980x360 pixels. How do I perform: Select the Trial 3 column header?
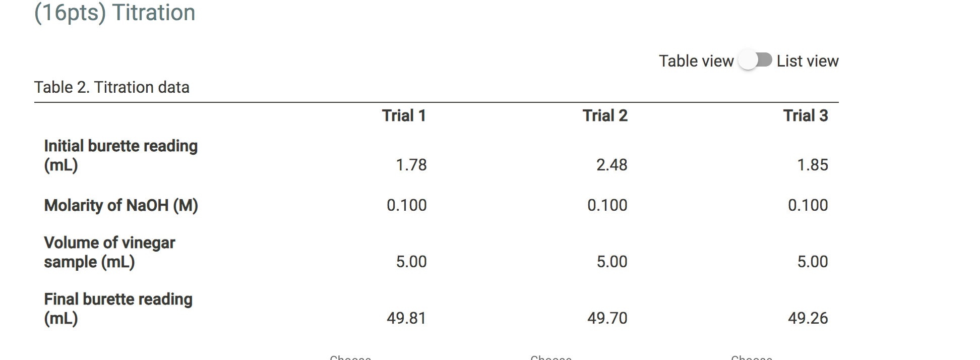(806, 115)
